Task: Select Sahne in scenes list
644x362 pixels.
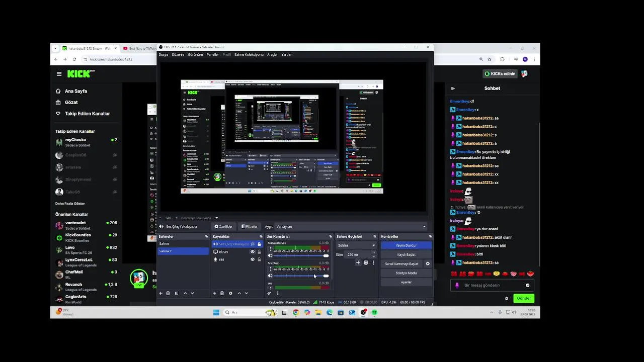Action: 183,244
